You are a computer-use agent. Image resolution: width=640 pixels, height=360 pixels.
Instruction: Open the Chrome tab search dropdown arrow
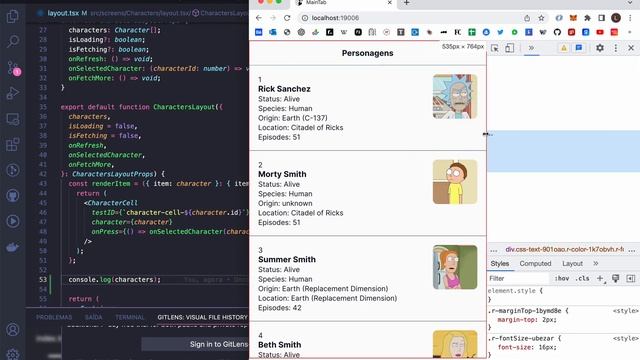(x=630, y=3)
